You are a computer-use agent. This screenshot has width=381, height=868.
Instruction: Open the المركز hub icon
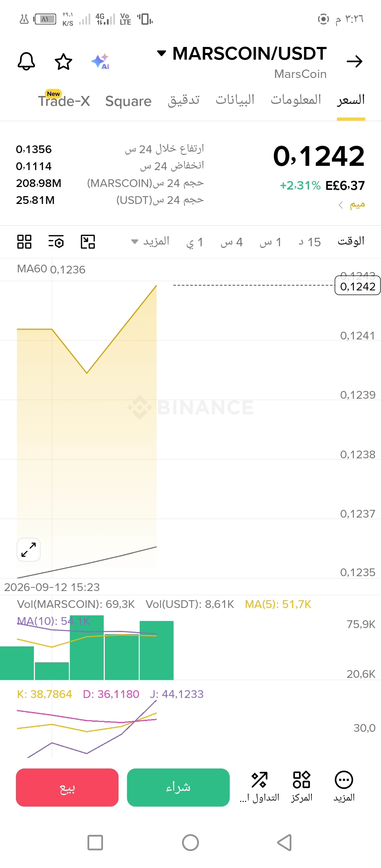[x=302, y=786]
